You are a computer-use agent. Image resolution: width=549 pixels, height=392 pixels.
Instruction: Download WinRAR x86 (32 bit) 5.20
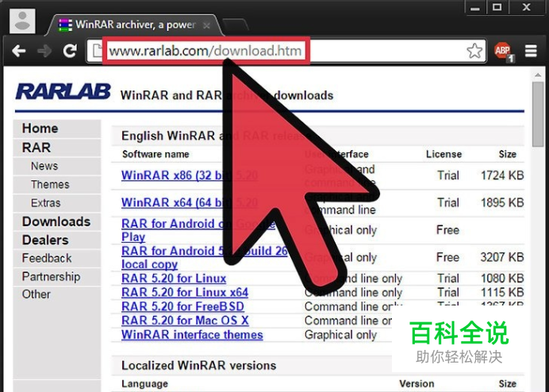pos(190,175)
